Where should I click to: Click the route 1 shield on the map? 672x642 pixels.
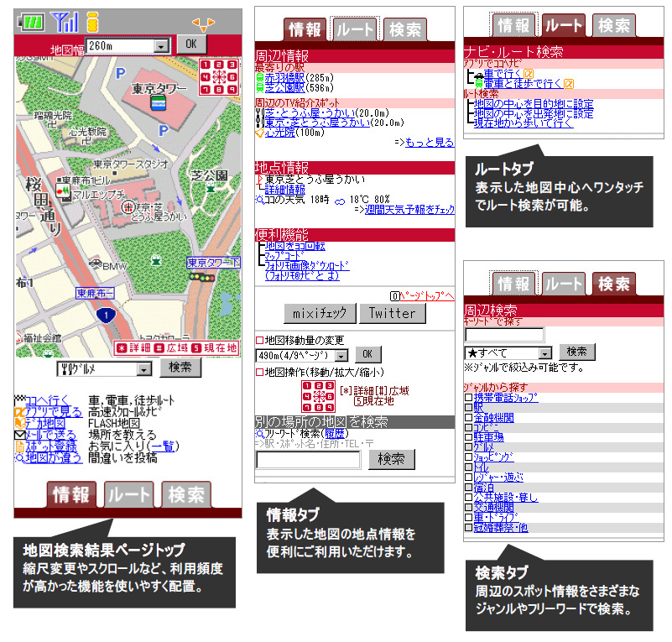pos(106,315)
